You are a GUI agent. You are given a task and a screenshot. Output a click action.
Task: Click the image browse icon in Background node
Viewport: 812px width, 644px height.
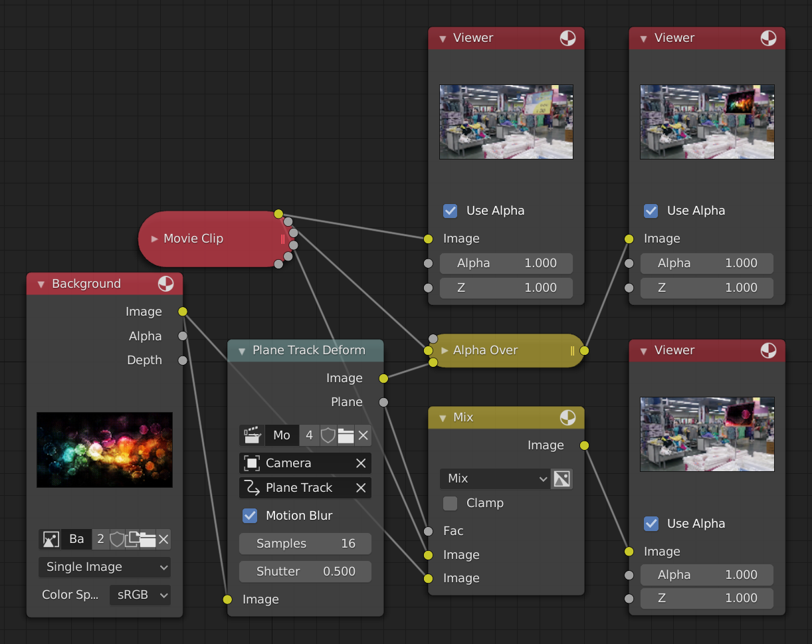[51, 539]
